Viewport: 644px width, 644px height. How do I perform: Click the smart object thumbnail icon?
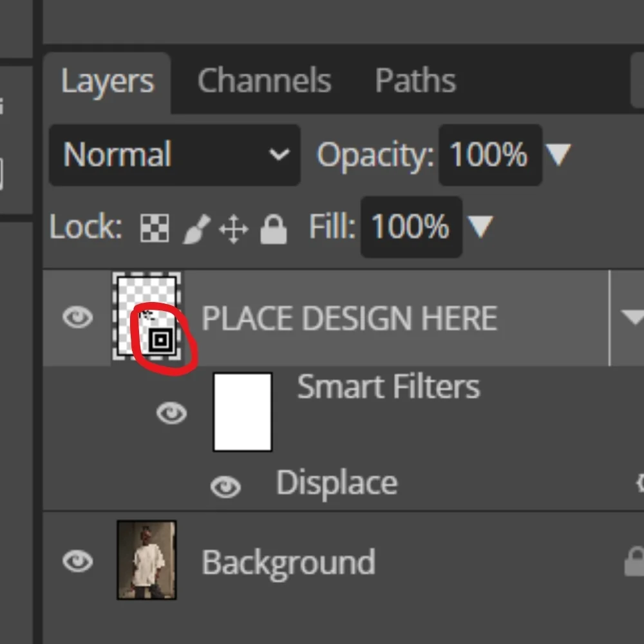[160, 339]
